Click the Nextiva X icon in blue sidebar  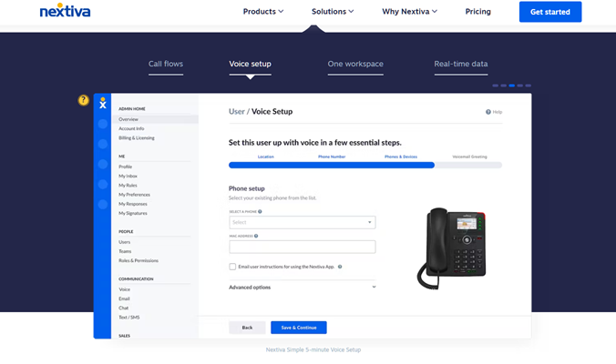pyautogui.click(x=103, y=103)
